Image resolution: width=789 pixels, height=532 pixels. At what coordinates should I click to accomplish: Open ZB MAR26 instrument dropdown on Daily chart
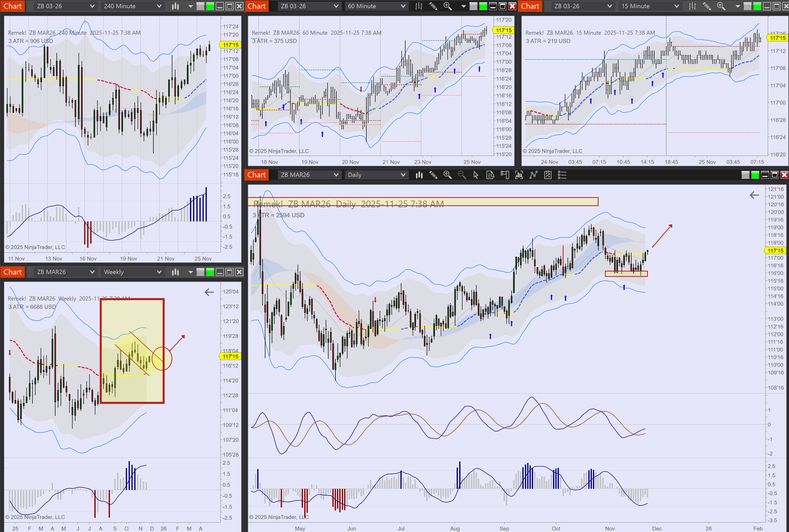[x=309, y=175]
